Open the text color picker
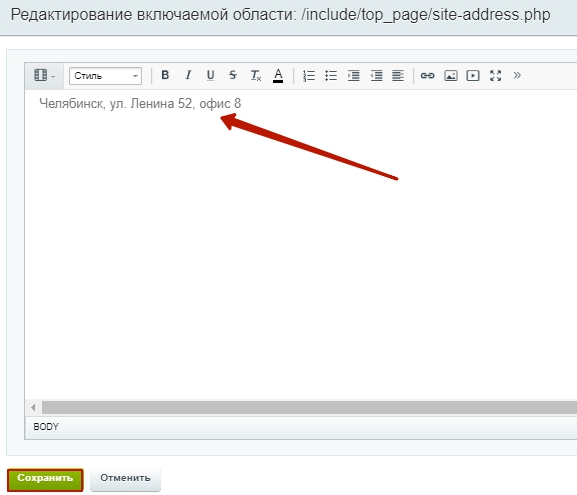 pyautogui.click(x=278, y=75)
